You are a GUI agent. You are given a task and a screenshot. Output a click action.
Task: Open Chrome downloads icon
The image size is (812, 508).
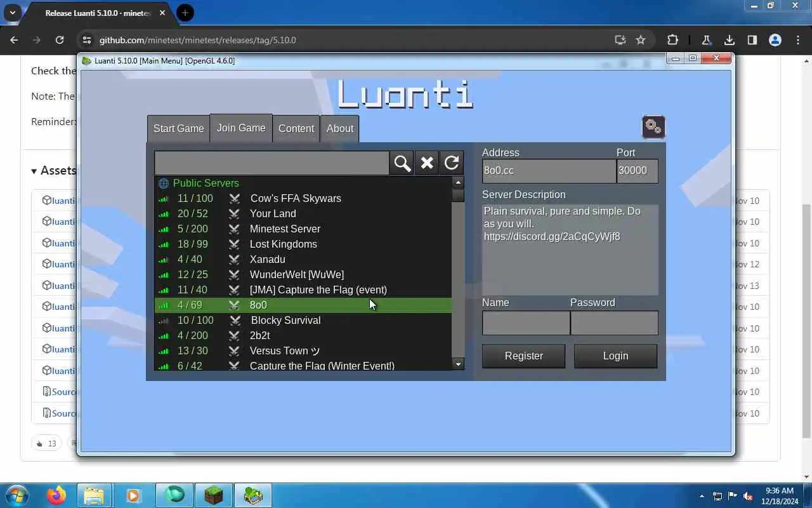point(730,40)
